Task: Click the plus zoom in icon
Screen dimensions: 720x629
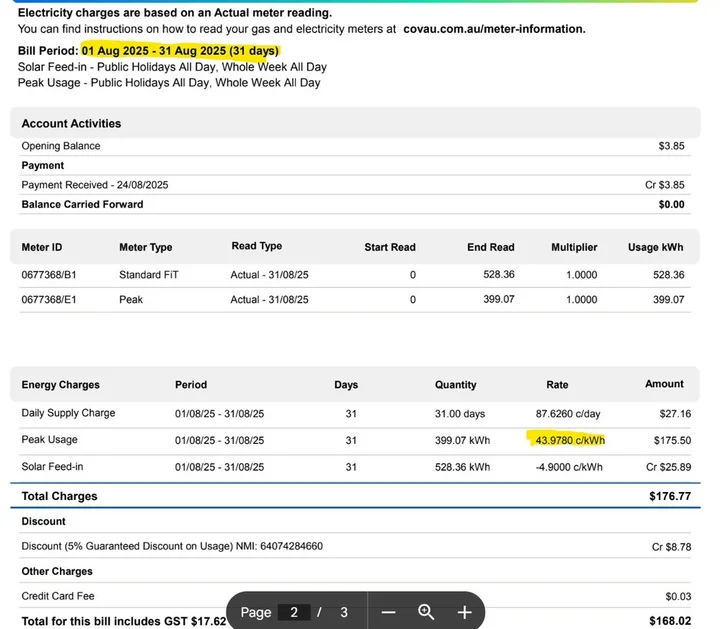Action: 464,612
